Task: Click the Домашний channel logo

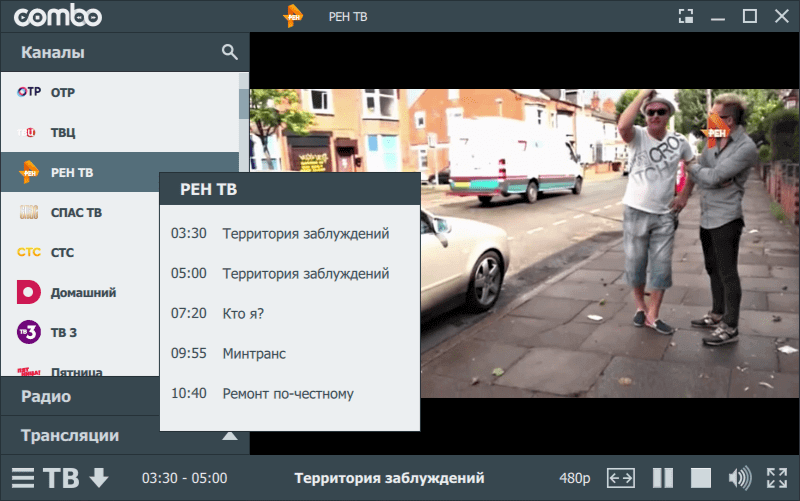Action: (29, 292)
